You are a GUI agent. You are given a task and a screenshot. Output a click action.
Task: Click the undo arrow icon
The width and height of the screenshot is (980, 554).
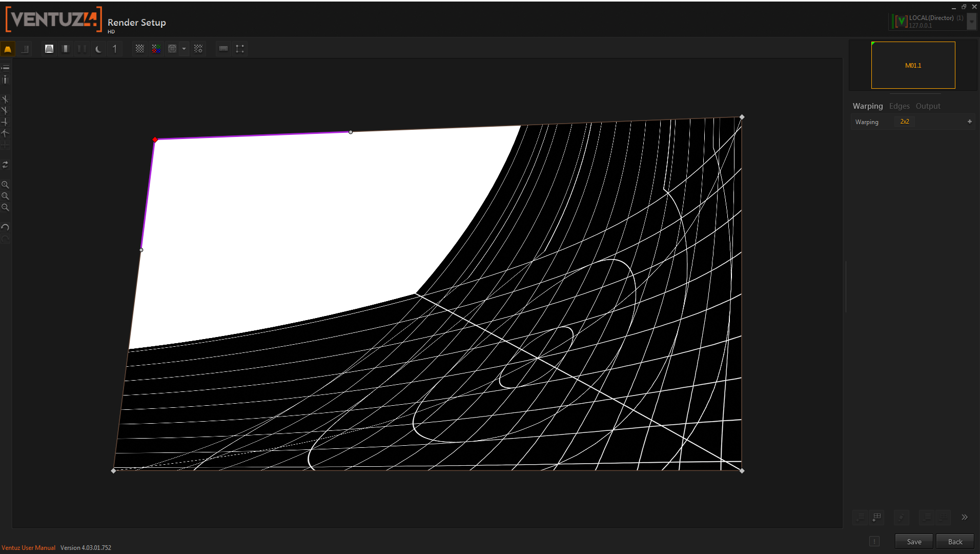click(5, 227)
